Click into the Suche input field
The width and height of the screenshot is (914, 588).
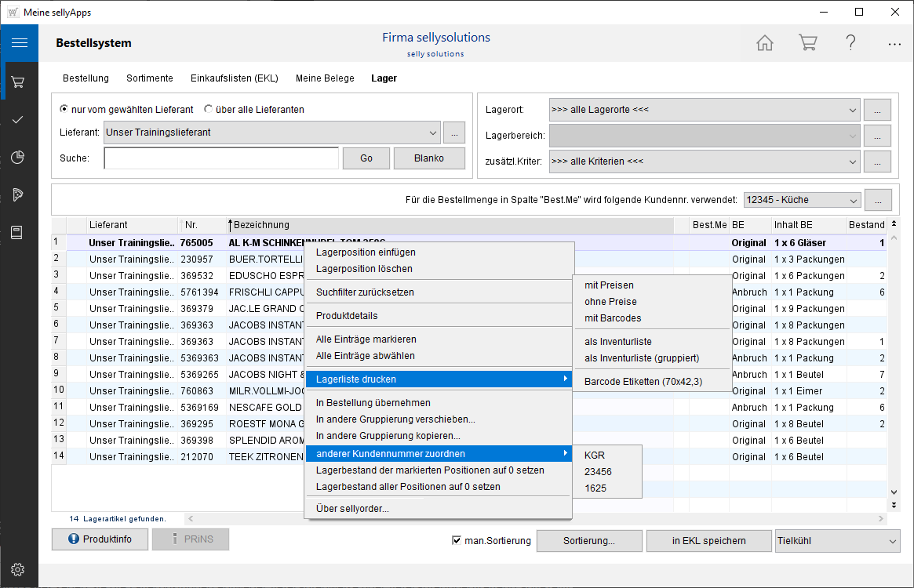[220, 158]
